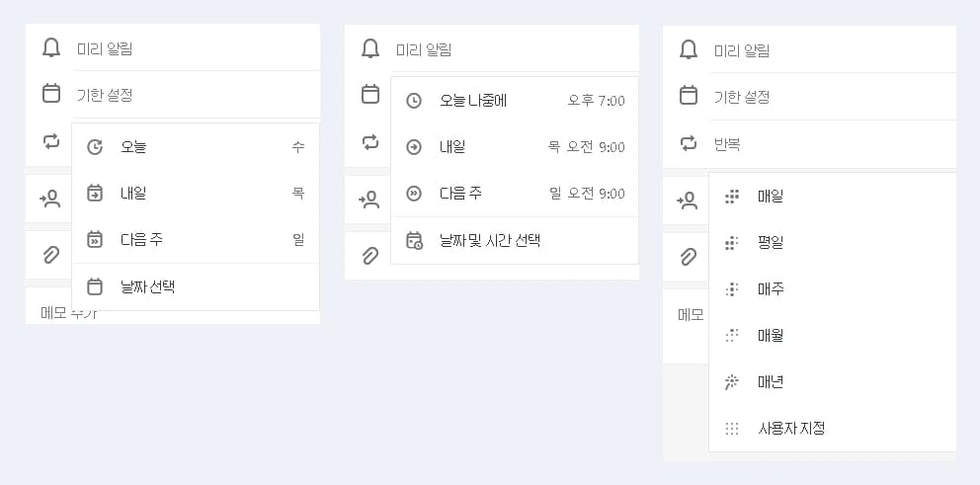
Task: Click 미리 알림 above the 오늘 나중에 menu
Action: point(424,49)
